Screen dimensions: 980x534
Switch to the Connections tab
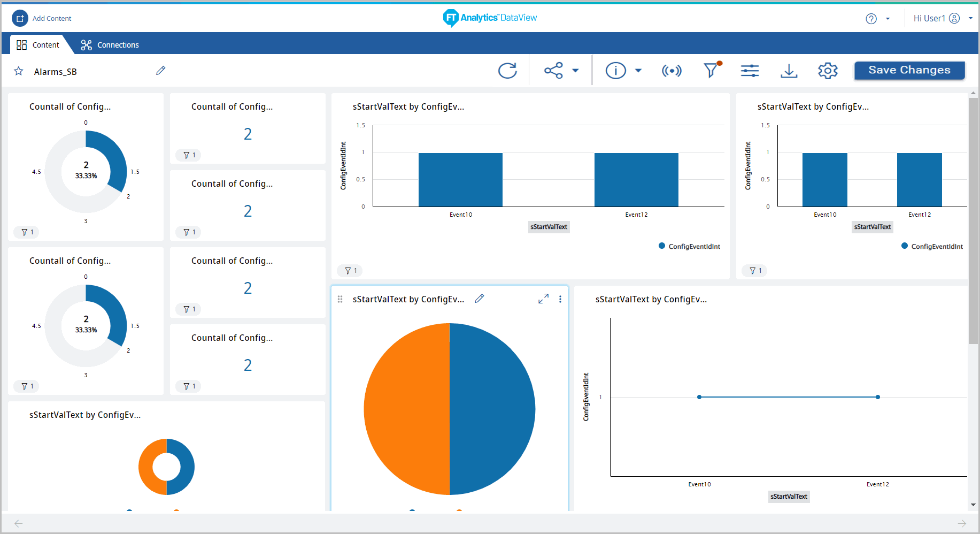pos(110,45)
